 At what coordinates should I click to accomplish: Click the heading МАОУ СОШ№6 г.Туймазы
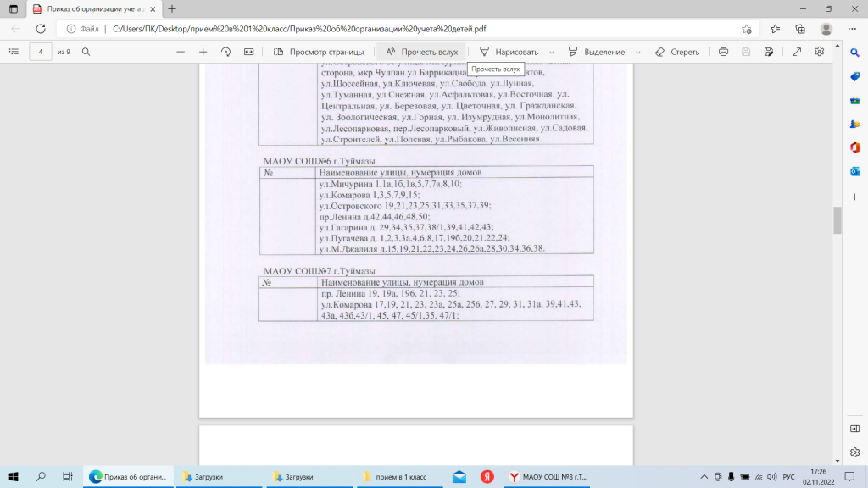coord(320,161)
